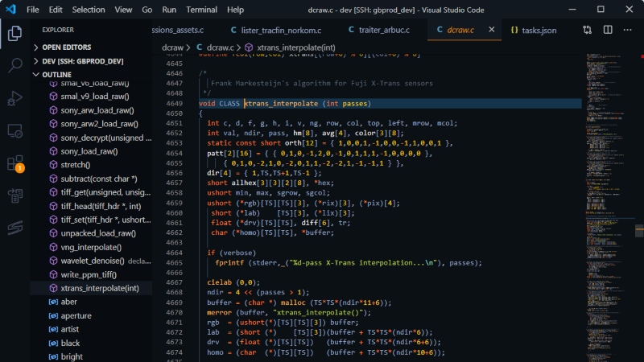Open Extensions view with update badge
The image size is (644, 362).
pos(15,164)
